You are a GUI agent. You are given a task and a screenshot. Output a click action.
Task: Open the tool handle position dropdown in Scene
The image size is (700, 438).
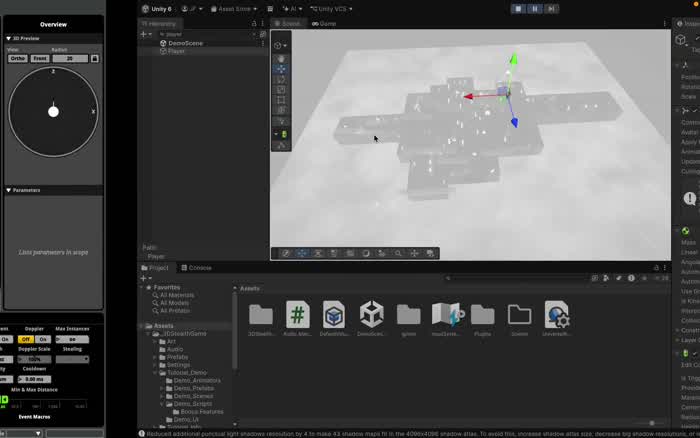[281, 45]
